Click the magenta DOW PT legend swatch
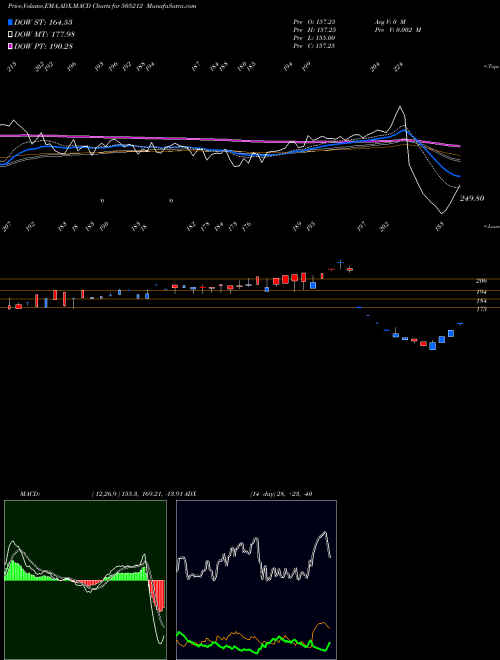The height and width of the screenshot is (660, 500). 10,47
